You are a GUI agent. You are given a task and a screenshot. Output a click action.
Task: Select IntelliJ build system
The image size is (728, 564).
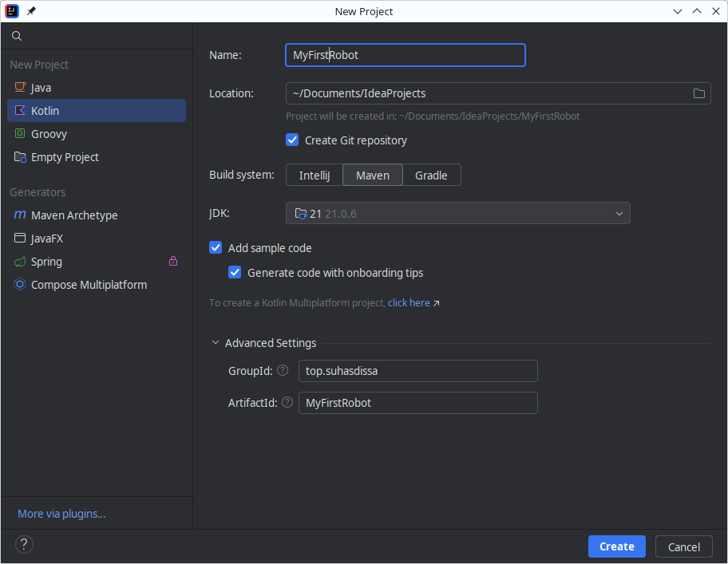315,175
